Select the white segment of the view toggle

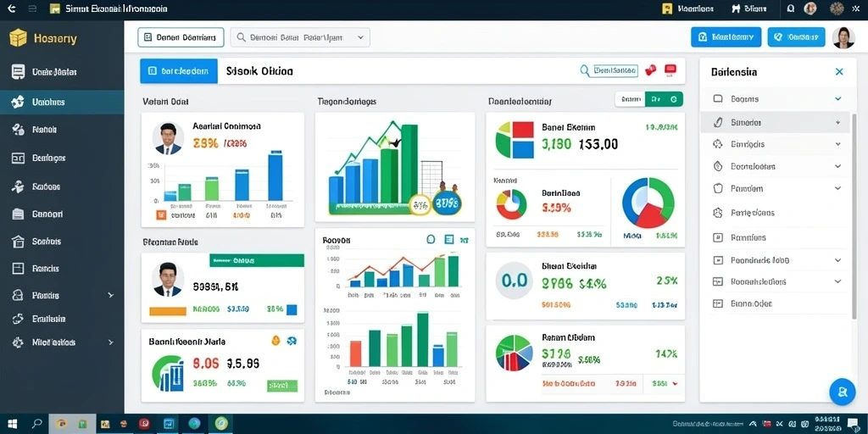631,100
